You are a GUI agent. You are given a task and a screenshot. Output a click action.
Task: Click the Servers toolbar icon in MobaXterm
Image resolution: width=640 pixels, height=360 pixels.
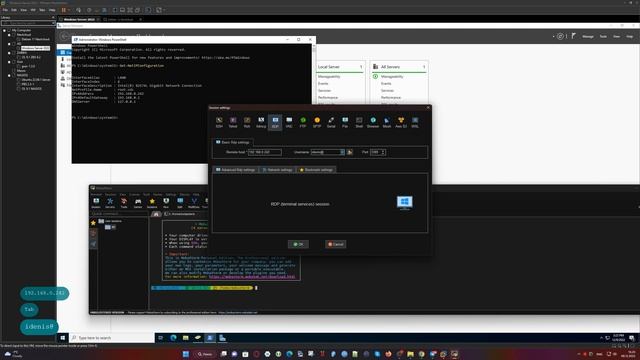click(110, 203)
